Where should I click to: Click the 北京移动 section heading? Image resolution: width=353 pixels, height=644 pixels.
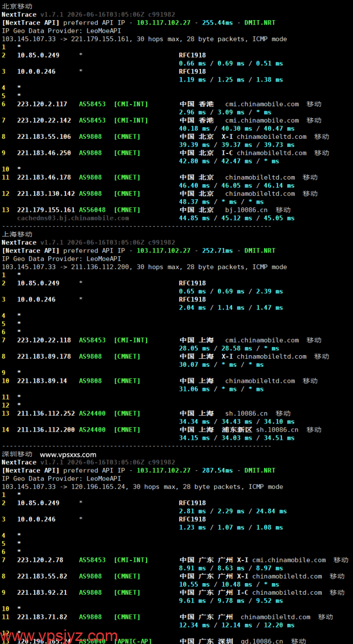pyautogui.click(x=17, y=7)
